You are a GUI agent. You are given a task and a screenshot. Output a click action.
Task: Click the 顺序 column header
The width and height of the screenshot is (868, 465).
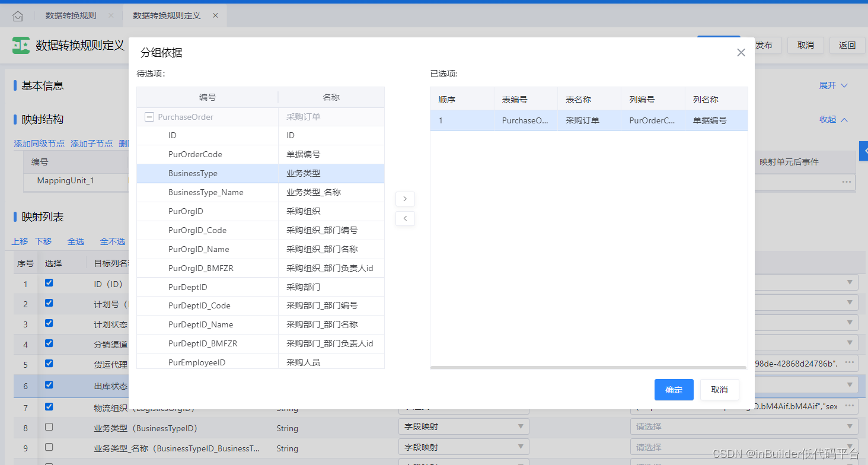point(462,100)
